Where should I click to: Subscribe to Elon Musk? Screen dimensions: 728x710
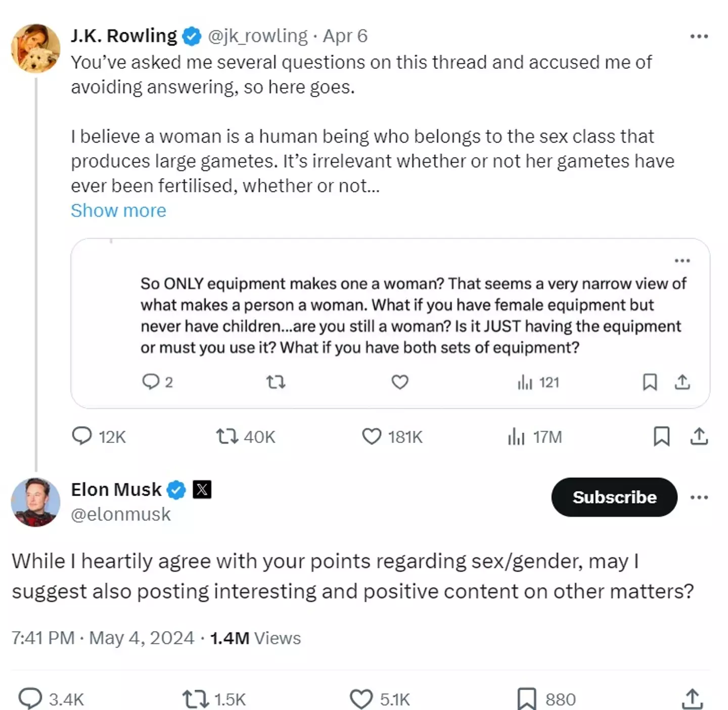point(614,497)
